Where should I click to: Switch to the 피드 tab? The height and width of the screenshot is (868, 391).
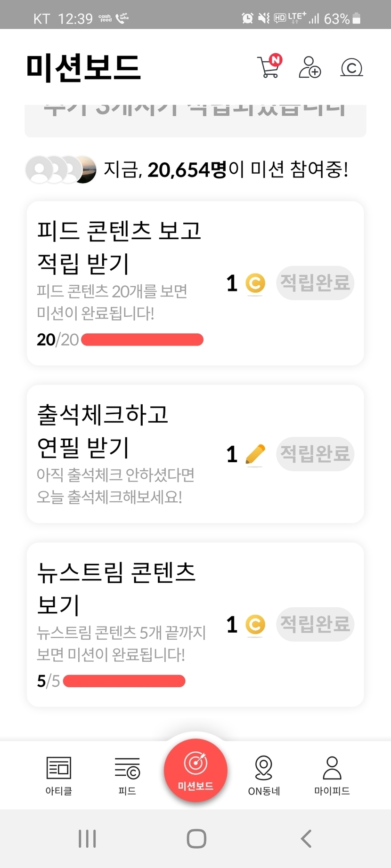click(127, 775)
